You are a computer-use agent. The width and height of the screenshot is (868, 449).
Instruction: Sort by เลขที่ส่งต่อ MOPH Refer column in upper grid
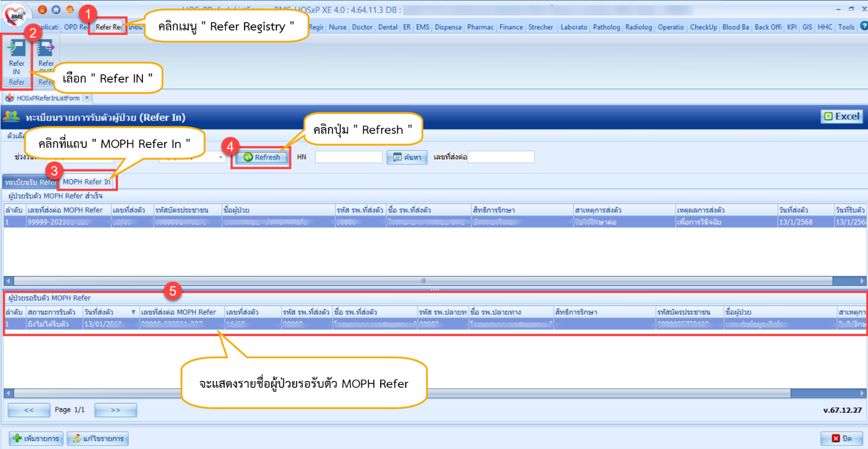pyautogui.click(x=68, y=210)
